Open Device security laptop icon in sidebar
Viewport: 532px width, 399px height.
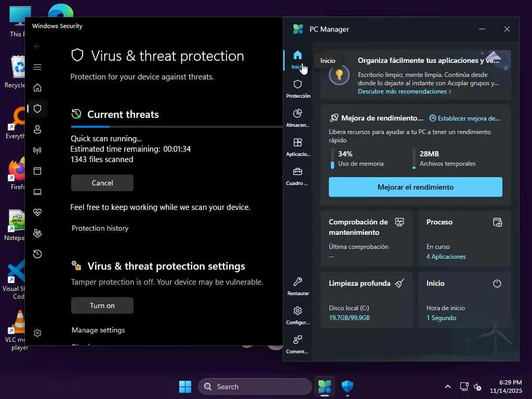[x=37, y=192]
